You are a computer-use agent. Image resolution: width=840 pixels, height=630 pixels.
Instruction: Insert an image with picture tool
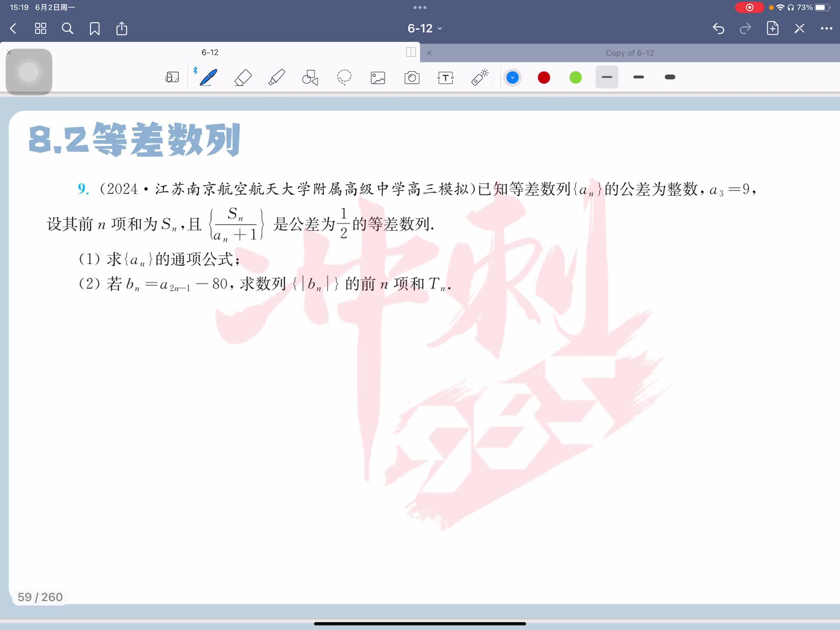[378, 78]
